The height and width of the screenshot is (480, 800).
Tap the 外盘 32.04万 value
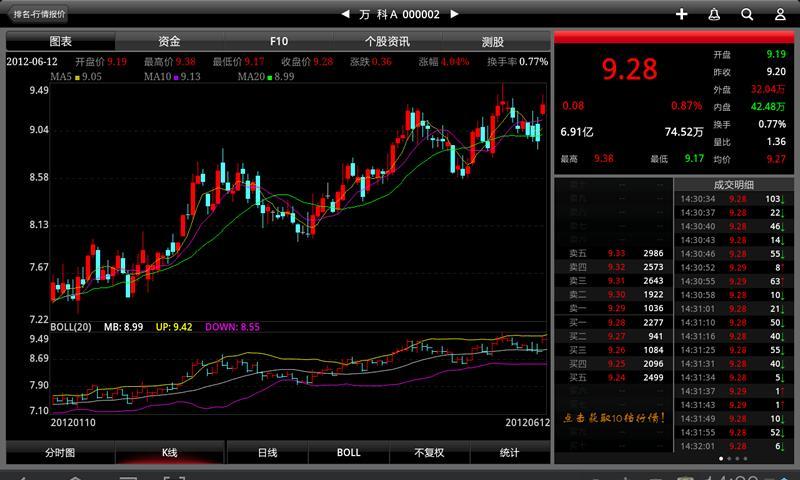tap(767, 89)
